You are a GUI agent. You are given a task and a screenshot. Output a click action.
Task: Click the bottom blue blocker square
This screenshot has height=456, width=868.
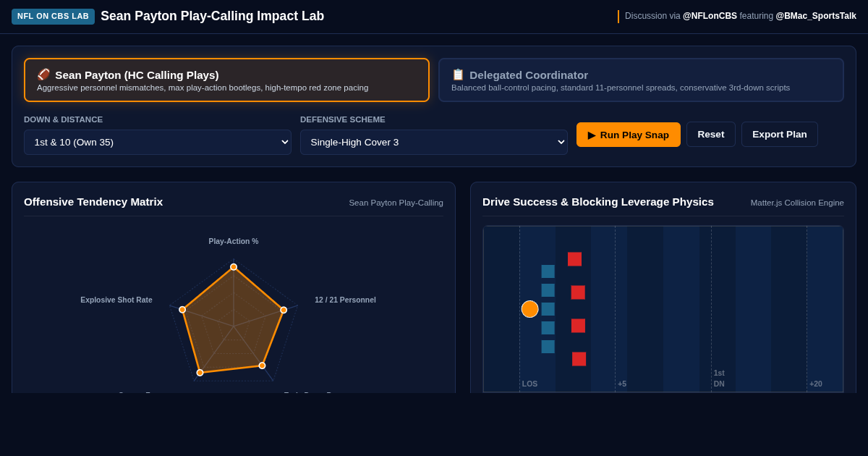[x=548, y=347]
